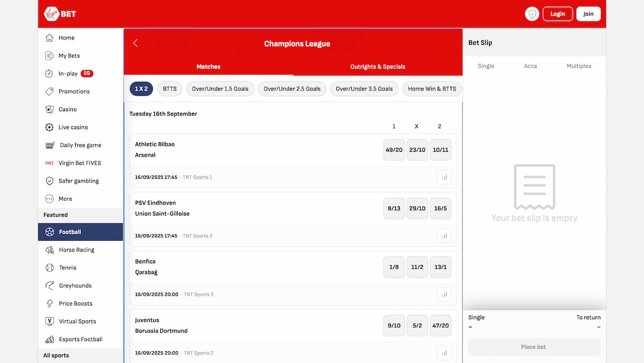This screenshot has width=644, height=363.
Task: Click the safer gambling shield icon in header
Action: click(x=532, y=14)
